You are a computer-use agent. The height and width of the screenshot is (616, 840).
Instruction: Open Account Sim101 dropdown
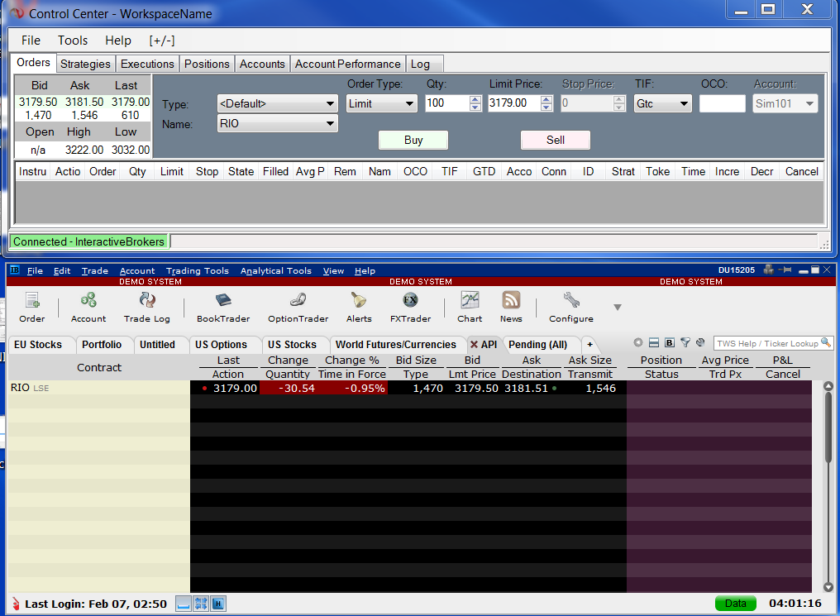(785, 104)
